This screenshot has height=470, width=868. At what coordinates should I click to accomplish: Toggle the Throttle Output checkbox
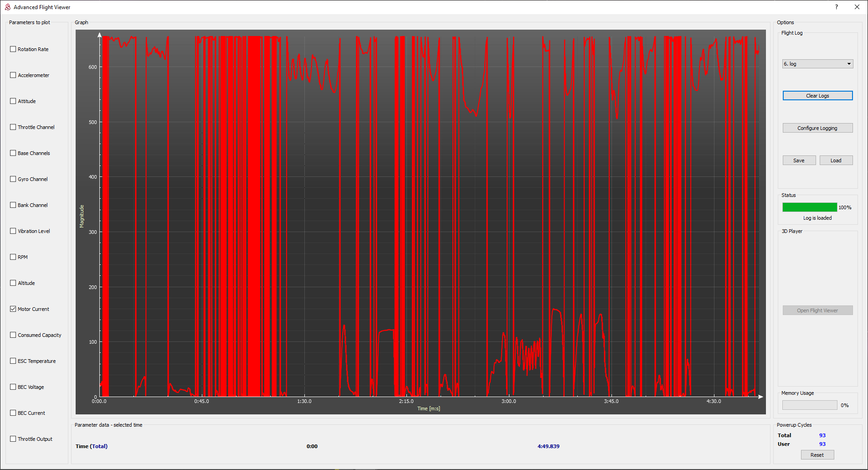click(x=13, y=439)
